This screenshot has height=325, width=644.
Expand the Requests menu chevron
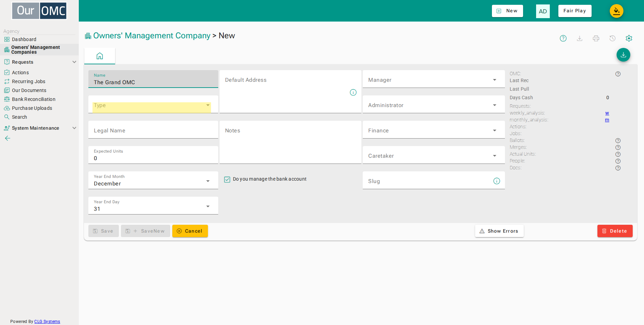point(74,62)
